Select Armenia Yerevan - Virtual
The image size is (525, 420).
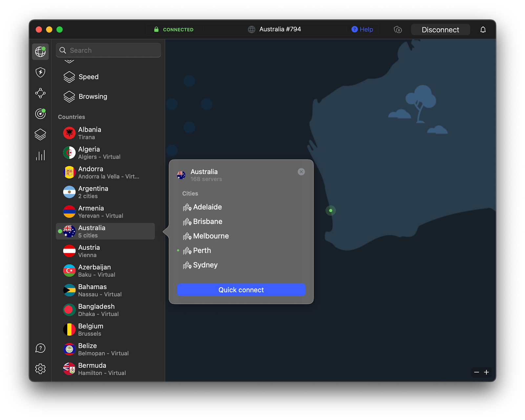(x=105, y=211)
